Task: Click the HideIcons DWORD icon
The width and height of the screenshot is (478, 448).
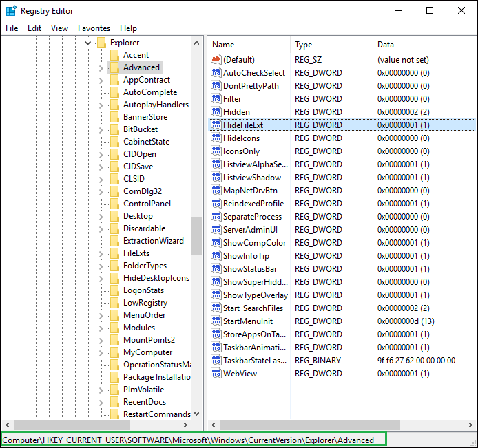Action: (216, 138)
